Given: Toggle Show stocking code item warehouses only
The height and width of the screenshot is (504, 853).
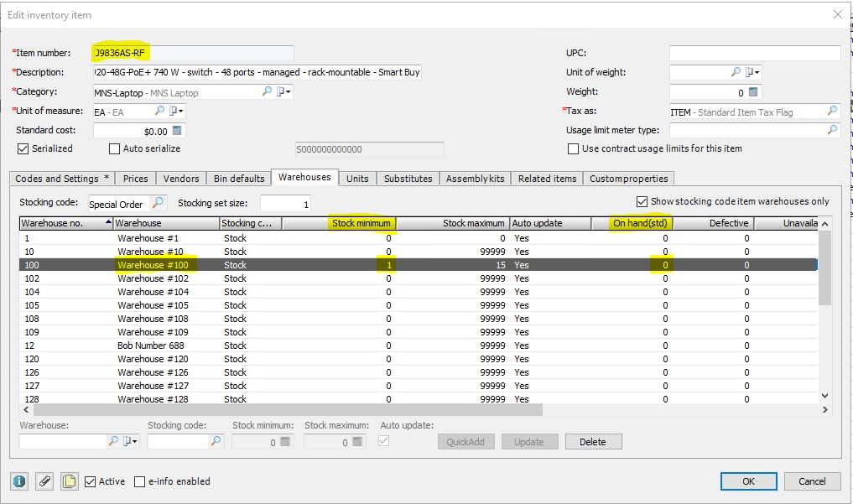Looking at the screenshot, I should (642, 201).
